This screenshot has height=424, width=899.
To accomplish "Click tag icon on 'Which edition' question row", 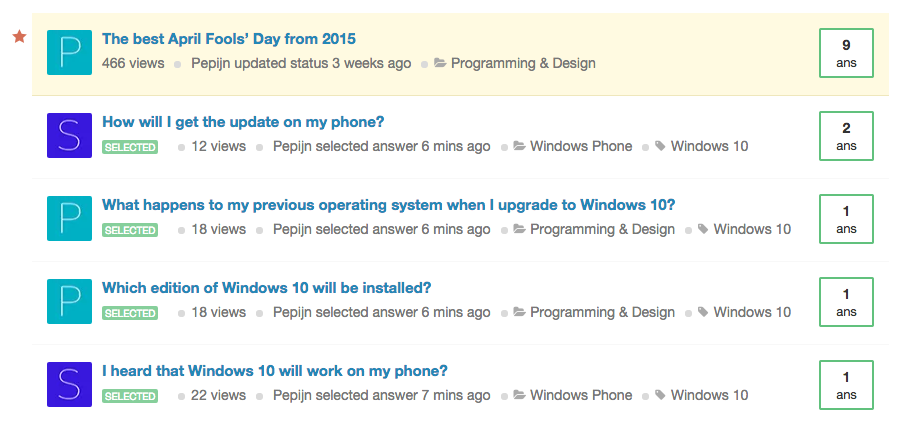I will [x=703, y=312].
